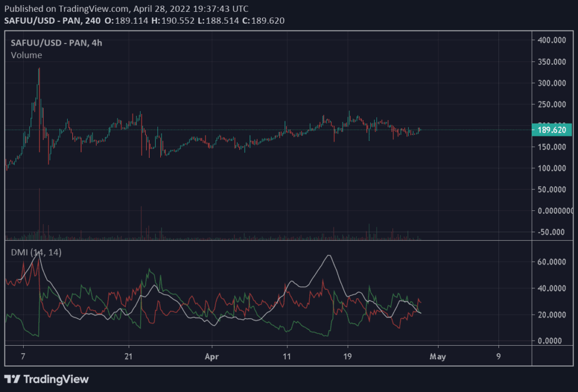578x392 pixels.
Task: Click the 100.000 price axis label
Action: [552, 168]
